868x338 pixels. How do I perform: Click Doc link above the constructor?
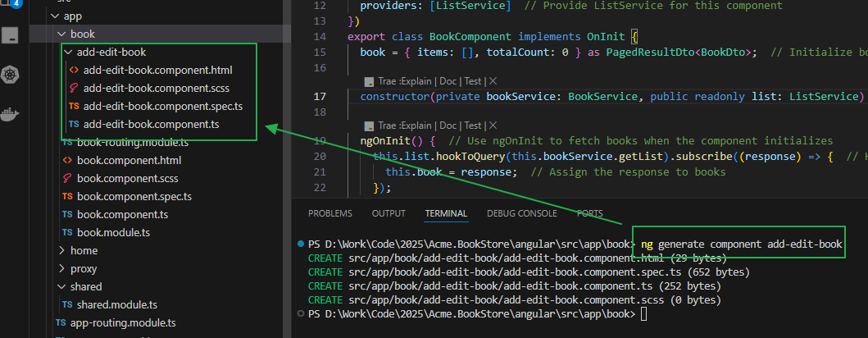pyautogui.click(x=448, y=81)
